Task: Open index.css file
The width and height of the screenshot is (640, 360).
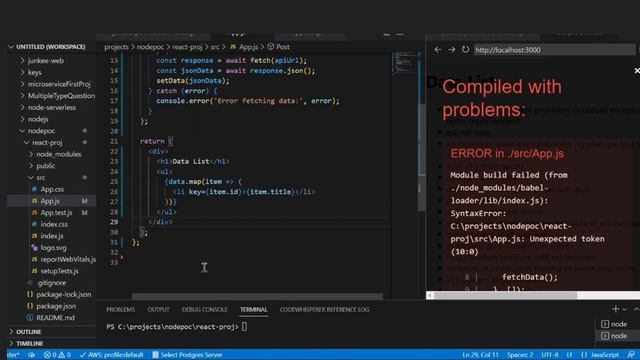Action: click(54, 224)
